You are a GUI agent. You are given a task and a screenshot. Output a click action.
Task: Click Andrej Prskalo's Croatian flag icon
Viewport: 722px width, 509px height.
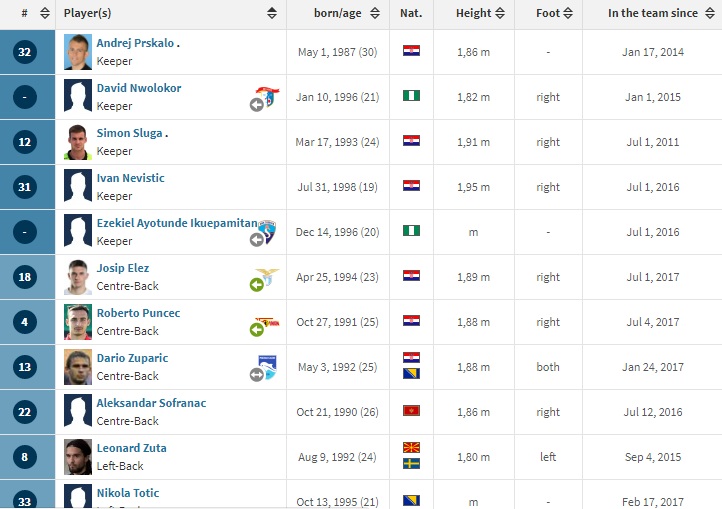411,50
